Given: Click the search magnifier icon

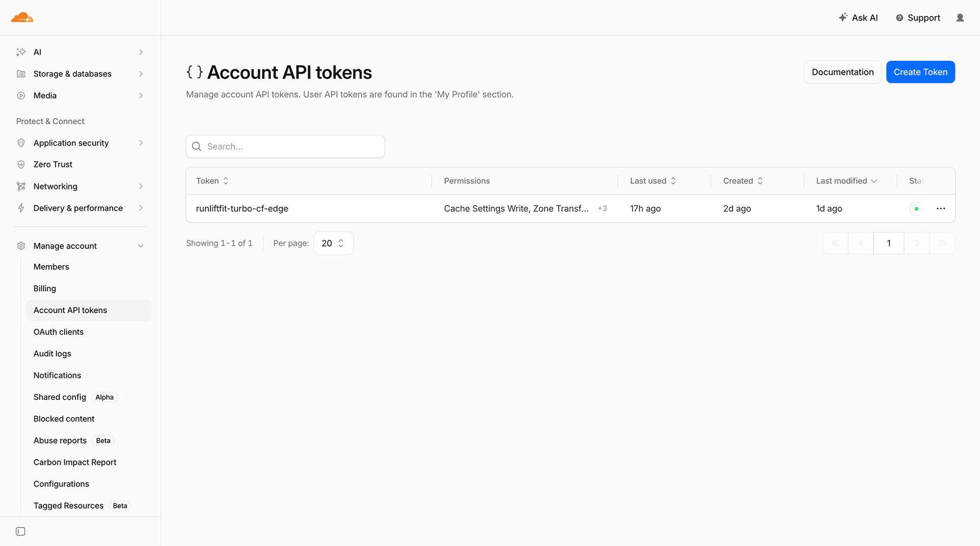Looking at the screenshot, I should tap(196, 147).
